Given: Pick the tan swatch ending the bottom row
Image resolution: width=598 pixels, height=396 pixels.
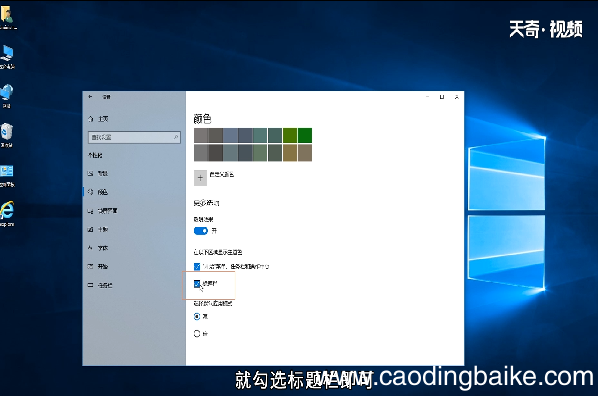Looking at the screenshot, I should [305, 153].
